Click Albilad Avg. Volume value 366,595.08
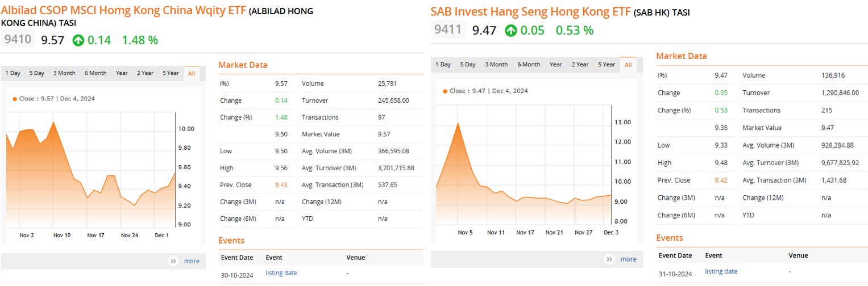 click(x=393, y=151)
